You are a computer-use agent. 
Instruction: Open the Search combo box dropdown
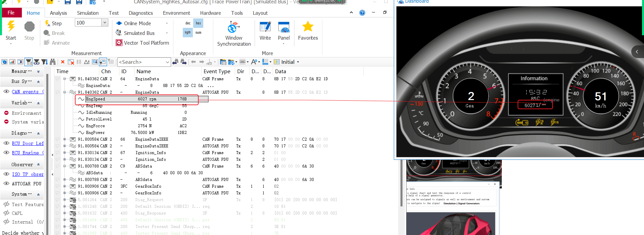coord(167,62)
